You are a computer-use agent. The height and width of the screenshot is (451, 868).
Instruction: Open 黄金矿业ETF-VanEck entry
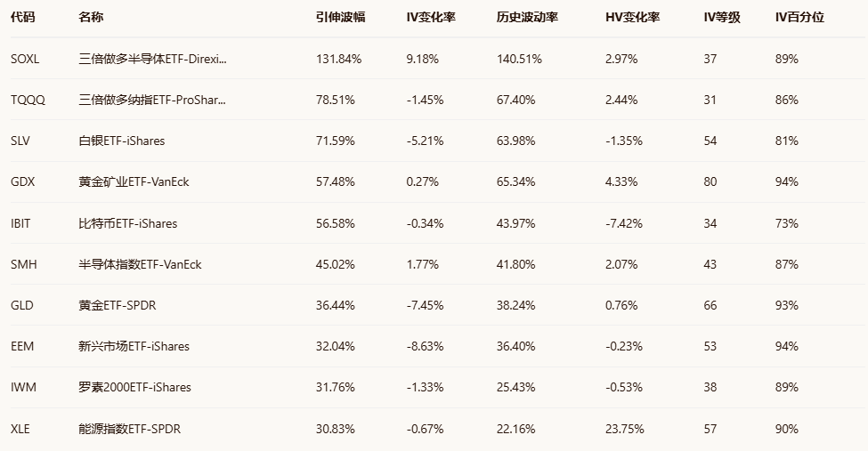[134, 181]
